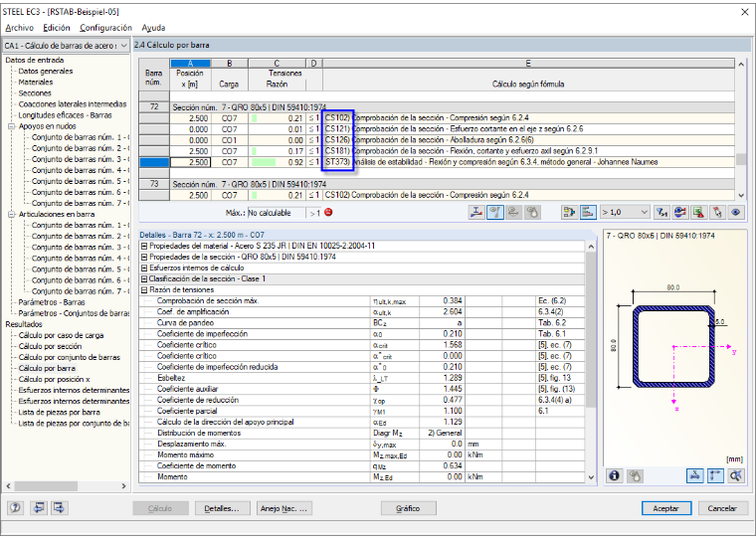Collapse the Articulaciones en barra tree node
This screenshot has width=756, height=539.
point(11,214)
